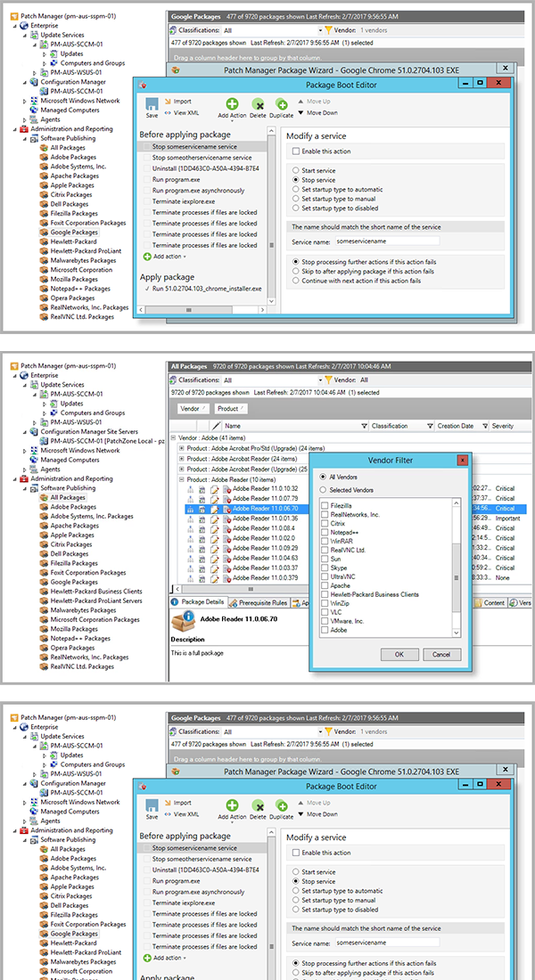Select the All Vendors radio button

click(324, 477)
